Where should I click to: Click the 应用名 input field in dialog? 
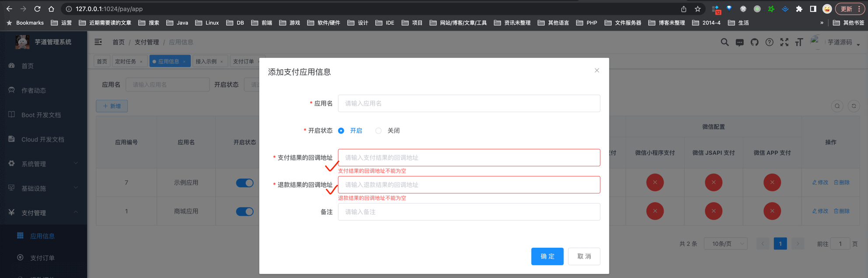pyautogui.click(x=469, y=104)
